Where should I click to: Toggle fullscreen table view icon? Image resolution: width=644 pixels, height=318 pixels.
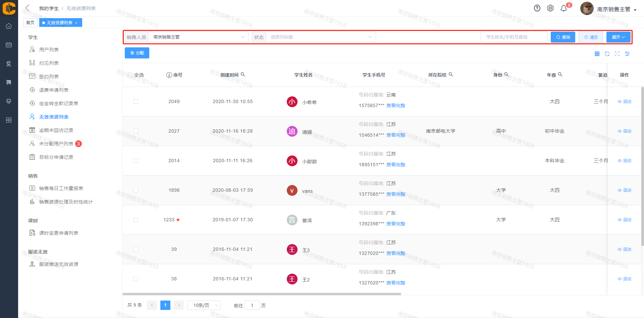(617, 54)
